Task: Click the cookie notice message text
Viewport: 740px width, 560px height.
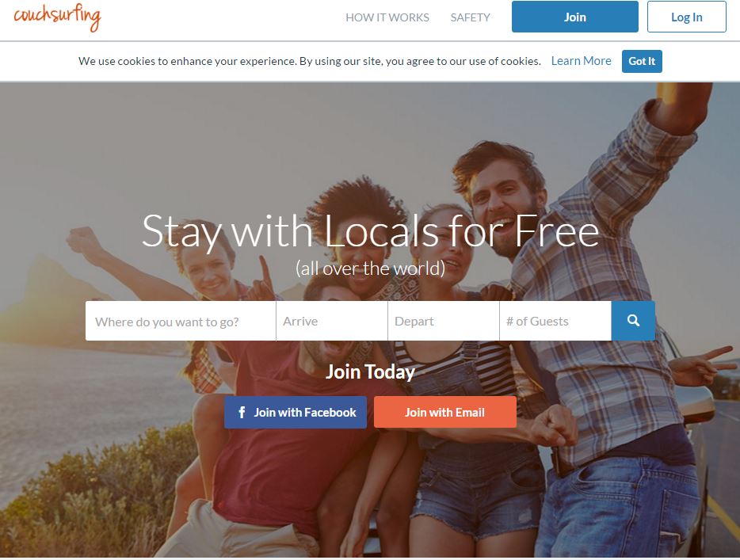Action: [310, 61]
